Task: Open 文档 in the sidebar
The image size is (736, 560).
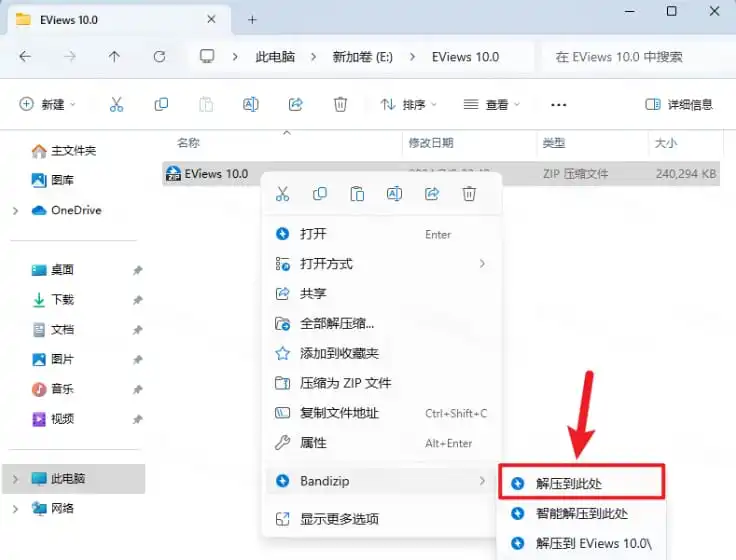Action: pyautogui.click(x=52, y=330)
